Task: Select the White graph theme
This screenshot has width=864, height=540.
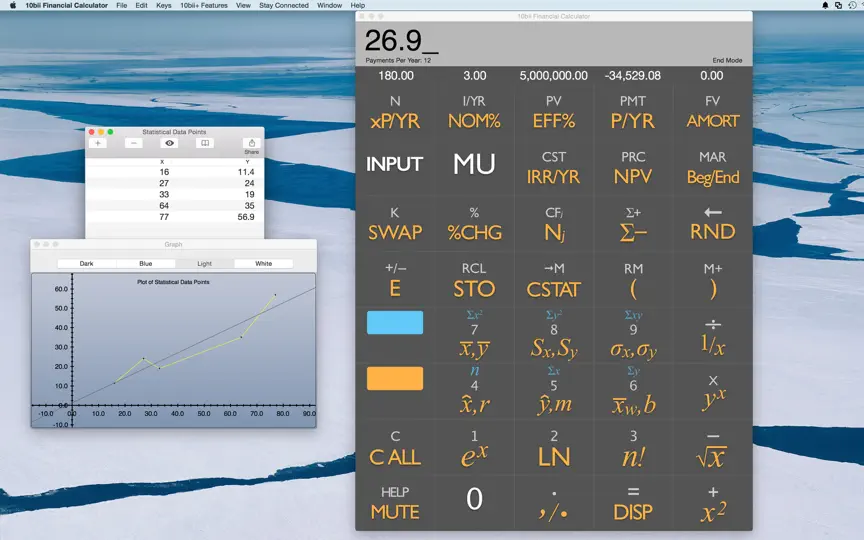Action: pos(263,263)
